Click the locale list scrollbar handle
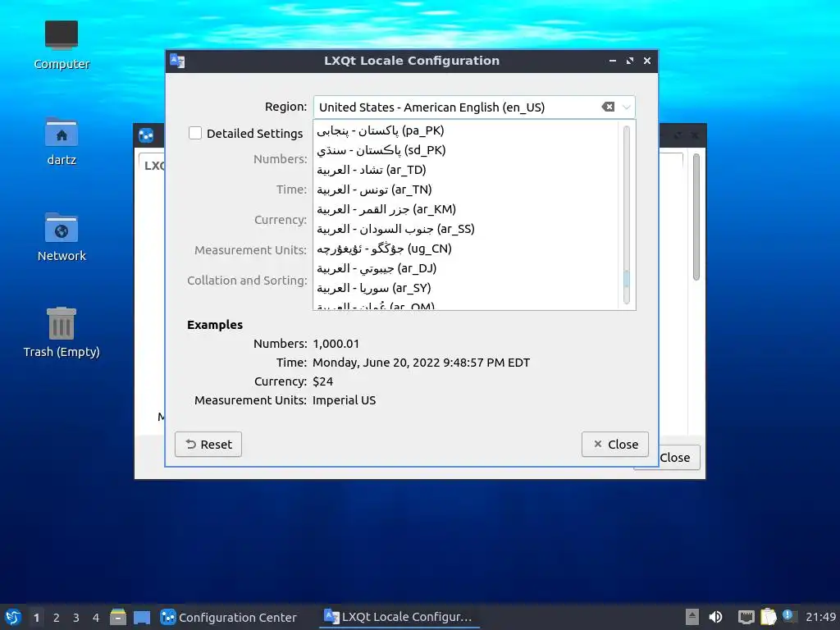Image resolution: width=840 pixels, height=630 pixels. (626, 279)
